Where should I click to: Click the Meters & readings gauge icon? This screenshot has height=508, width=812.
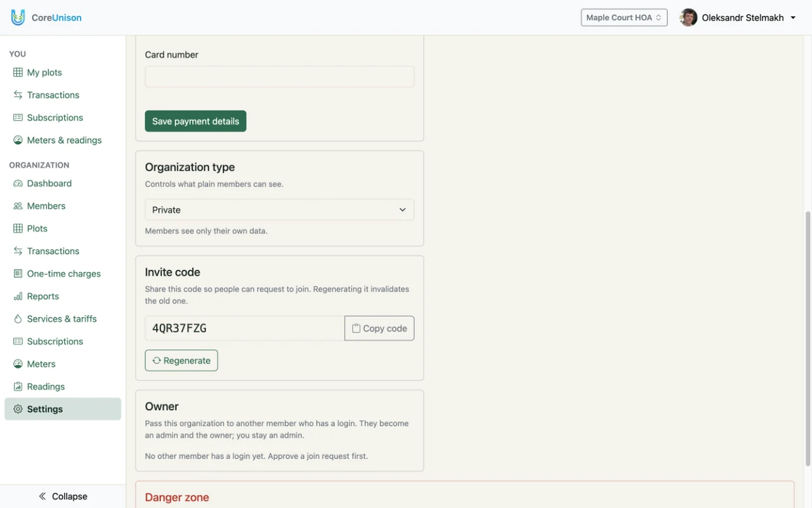pyautogui.click(x=18, y=140)
